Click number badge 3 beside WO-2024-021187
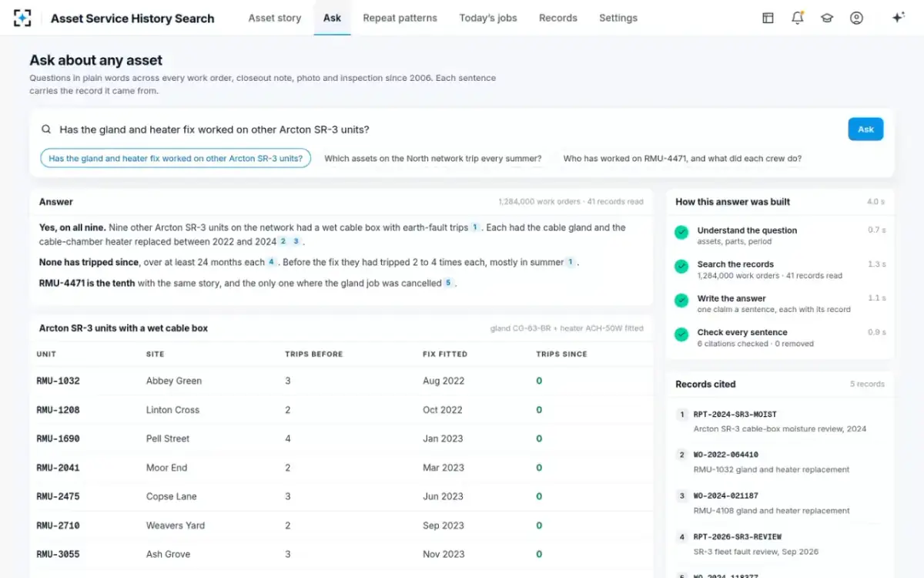This screenshot has width=924, height=578. pos(681,496)
